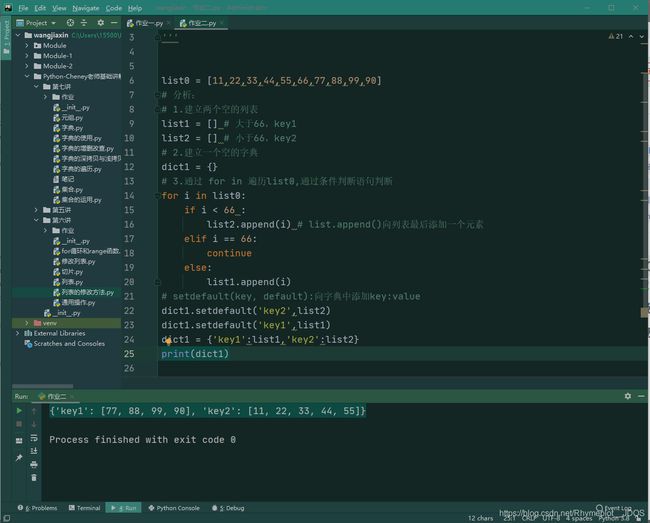
Task: Collapse the Python-Cheney folder
Action: pos(27,76)
